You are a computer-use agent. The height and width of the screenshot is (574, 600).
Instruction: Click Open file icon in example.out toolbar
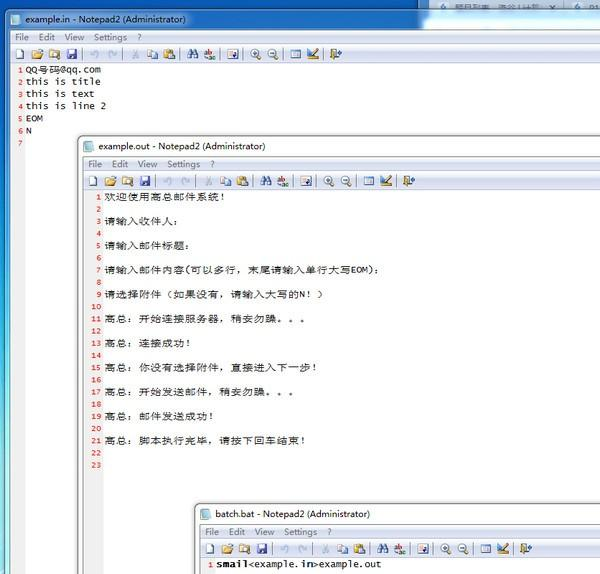coord(111,181)
